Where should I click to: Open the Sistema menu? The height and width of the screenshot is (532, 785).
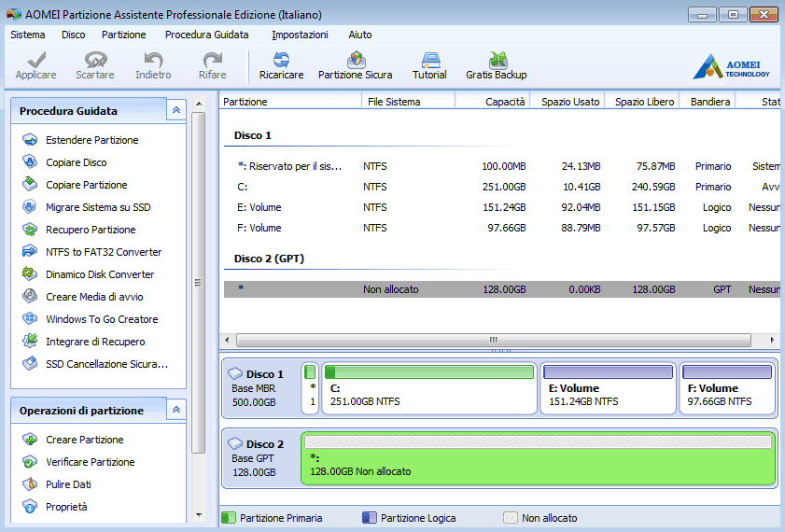[27, 35]
